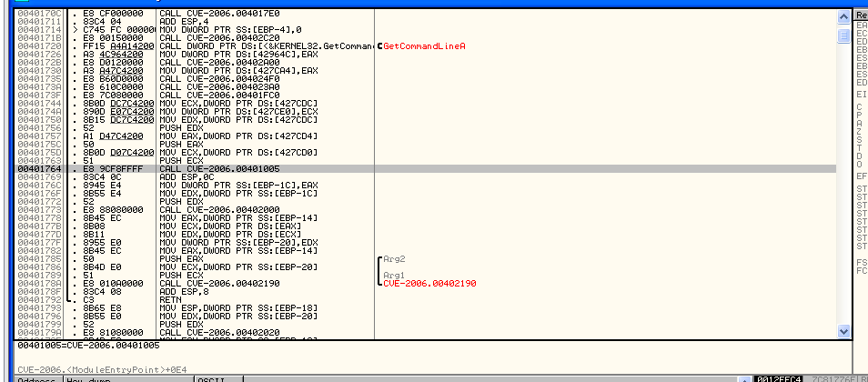Select MOV DWORD PTR SS:[EBP-4],0 instruction
This screenshot has width=868, height=382.
pyautogui.click(x=231, y=30)
